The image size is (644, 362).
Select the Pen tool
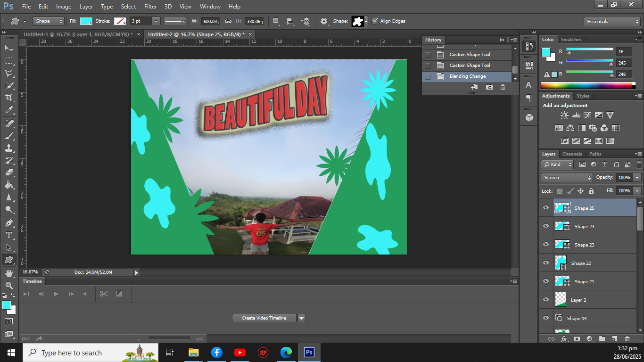click(9, 223)
